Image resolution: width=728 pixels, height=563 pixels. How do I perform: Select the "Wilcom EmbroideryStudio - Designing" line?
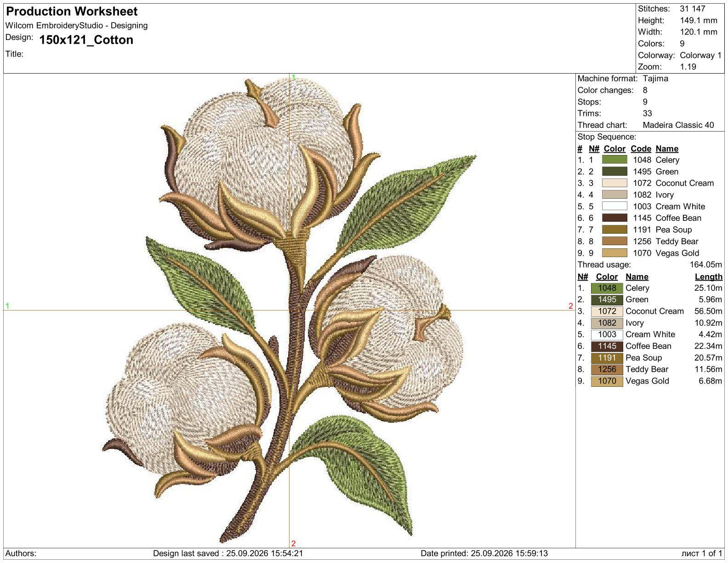(76, 26)
